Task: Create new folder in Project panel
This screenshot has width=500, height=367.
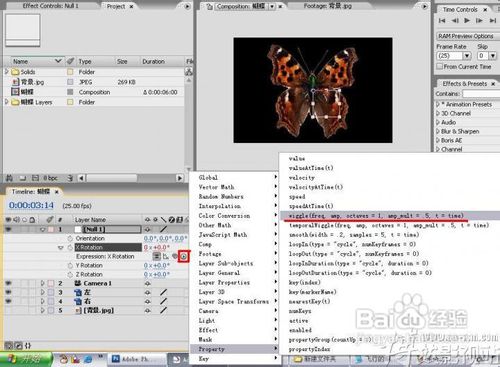Action: tap(22, 178)
